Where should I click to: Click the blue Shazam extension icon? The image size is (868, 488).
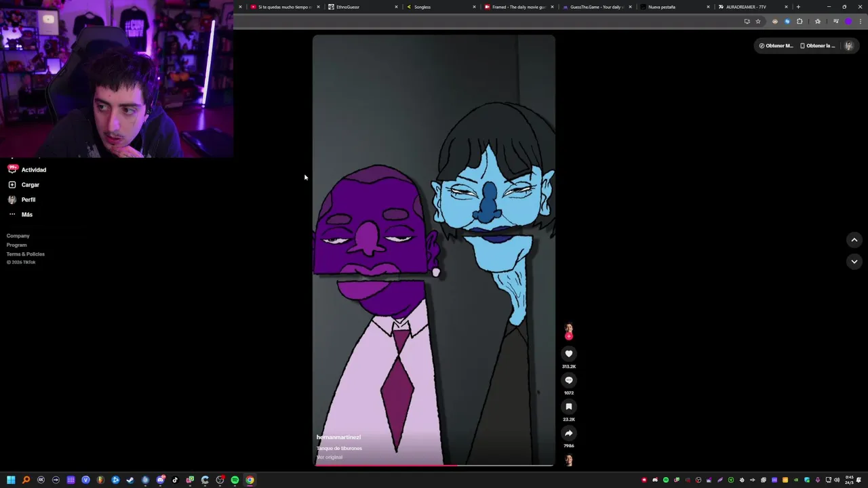787,21
